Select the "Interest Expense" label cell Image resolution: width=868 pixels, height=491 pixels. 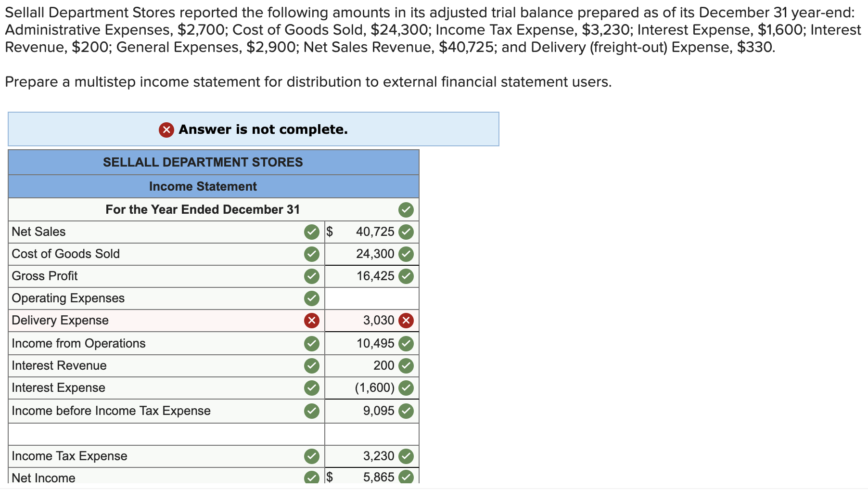pyautogui.click(x=166, y=388)
